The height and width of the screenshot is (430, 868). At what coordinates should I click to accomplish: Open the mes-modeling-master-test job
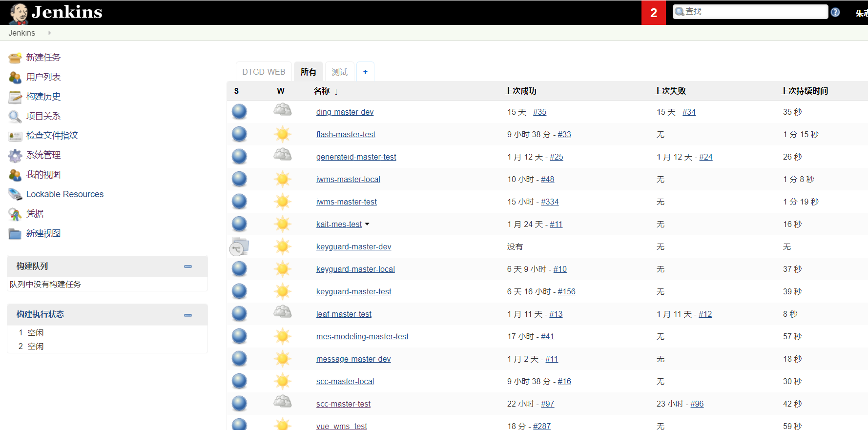(362, 336)
